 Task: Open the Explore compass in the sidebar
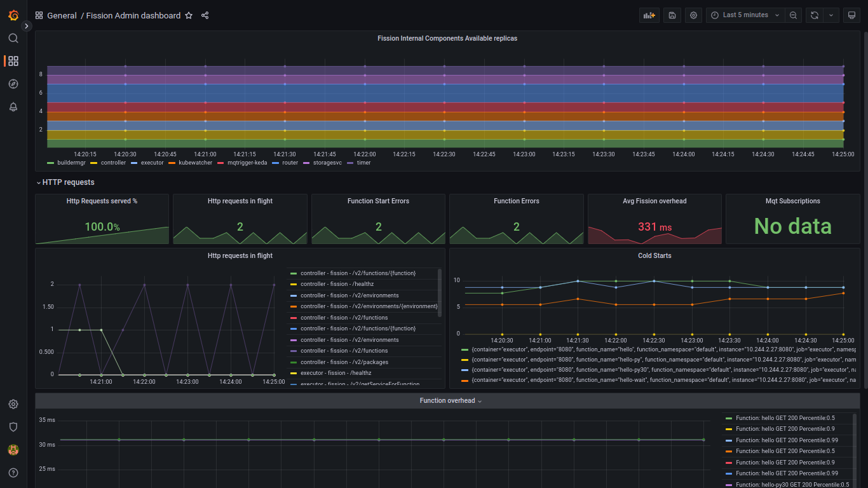tap(13, 83)
